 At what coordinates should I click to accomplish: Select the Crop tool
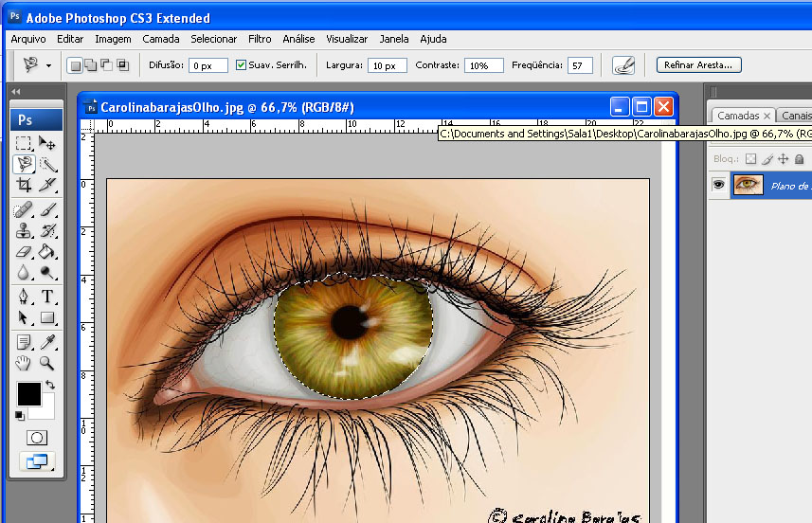point(24,185)
